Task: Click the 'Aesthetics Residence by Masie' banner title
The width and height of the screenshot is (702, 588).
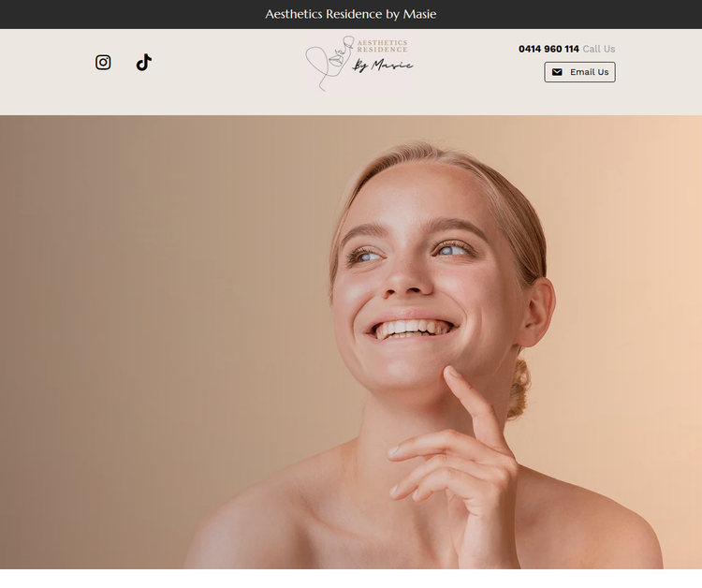Action: pos(351,14)
